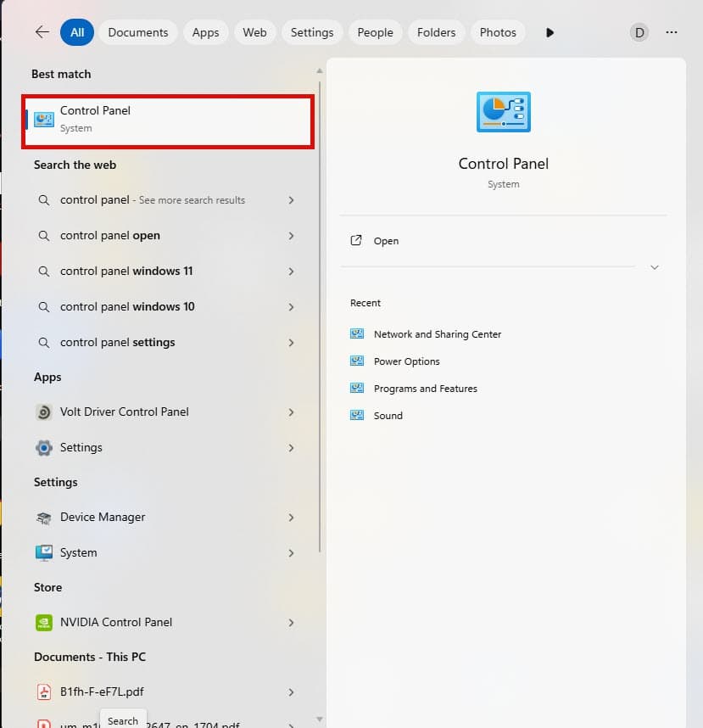Select the Apps filter tab
Screen dimensions: 703x728
click(x=205, y=32)
